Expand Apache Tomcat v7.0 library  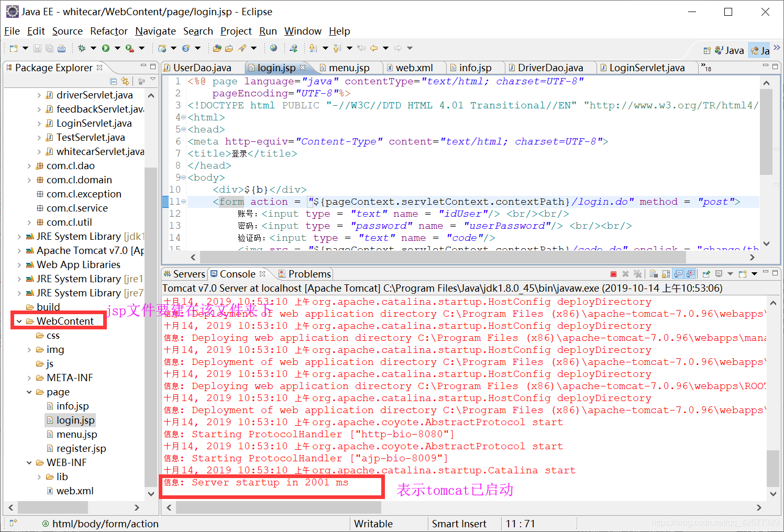coord(19,250)
